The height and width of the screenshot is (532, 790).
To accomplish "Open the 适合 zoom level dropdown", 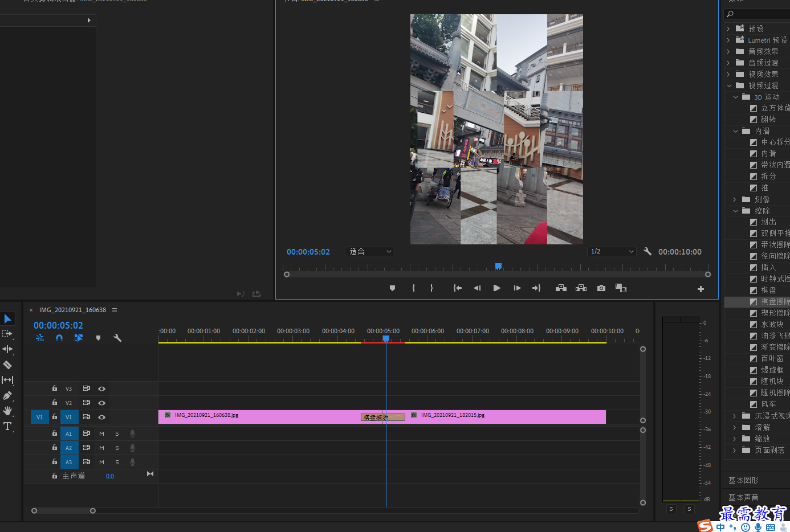I will pos(370,251).
